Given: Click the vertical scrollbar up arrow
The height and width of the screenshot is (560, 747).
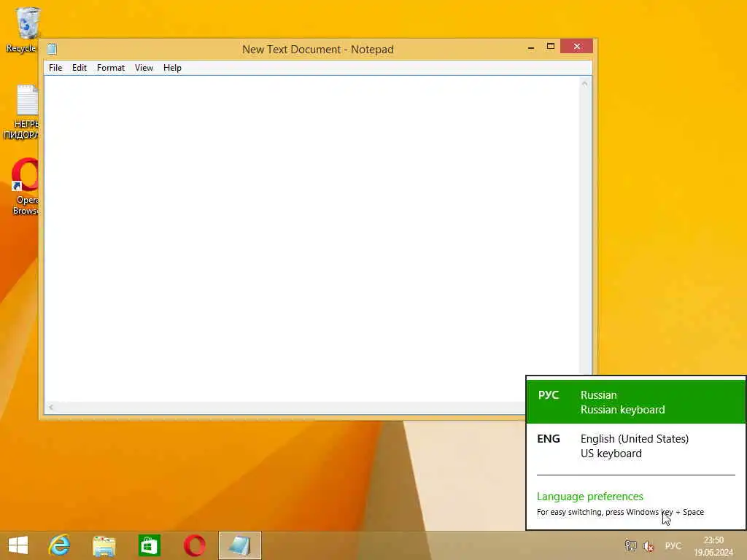Looking at the screenshot, I should click(x=584, y=84).
